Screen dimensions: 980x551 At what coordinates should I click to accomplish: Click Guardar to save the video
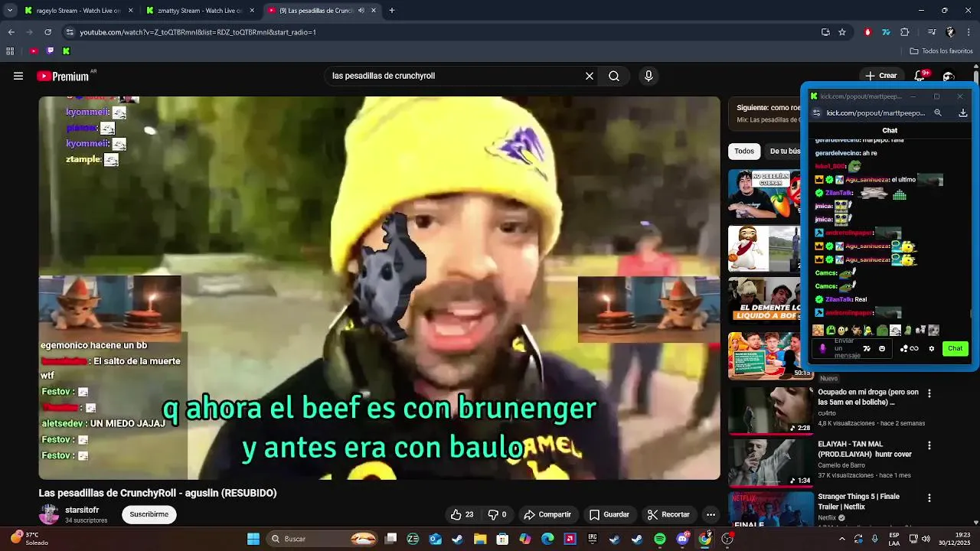(x=609, y=514)
